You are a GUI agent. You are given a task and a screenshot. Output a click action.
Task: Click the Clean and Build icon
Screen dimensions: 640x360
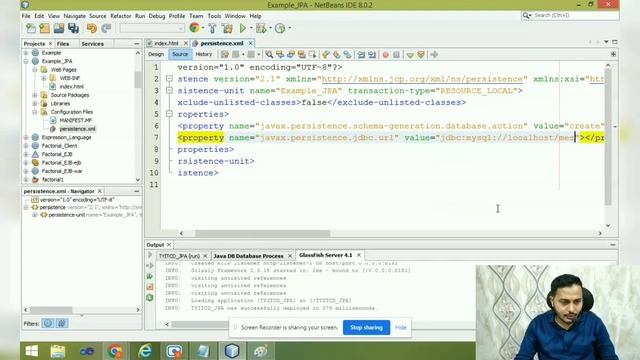tap(227, 28)
